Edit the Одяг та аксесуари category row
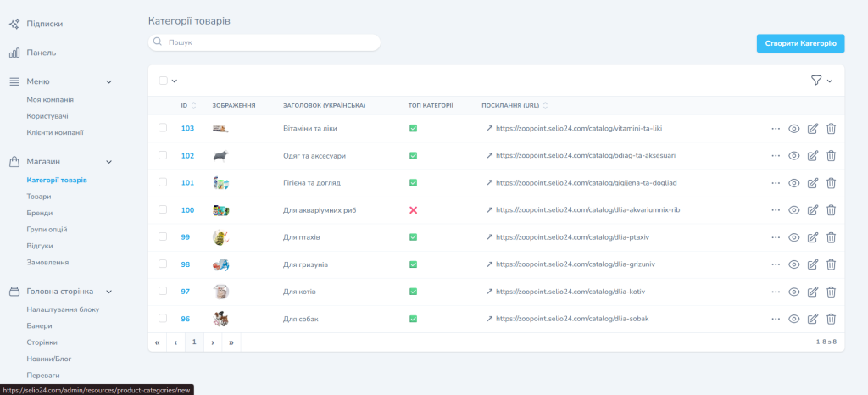Viewport: 868px width, 395px height. 812,156
